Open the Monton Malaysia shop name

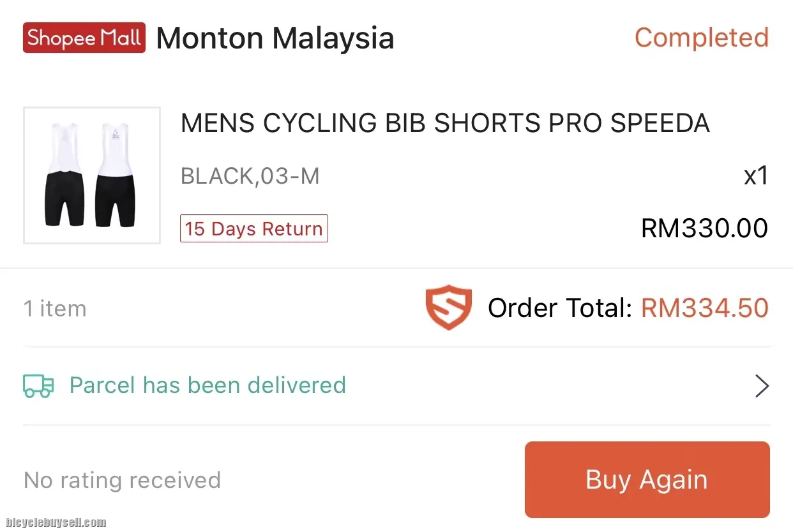point(275,38)
